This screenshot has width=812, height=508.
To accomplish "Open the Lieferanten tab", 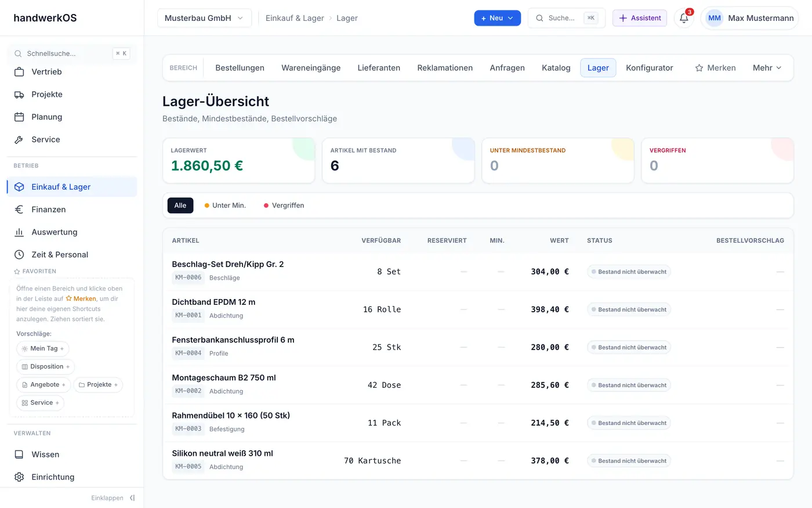I will coord(379,68).
